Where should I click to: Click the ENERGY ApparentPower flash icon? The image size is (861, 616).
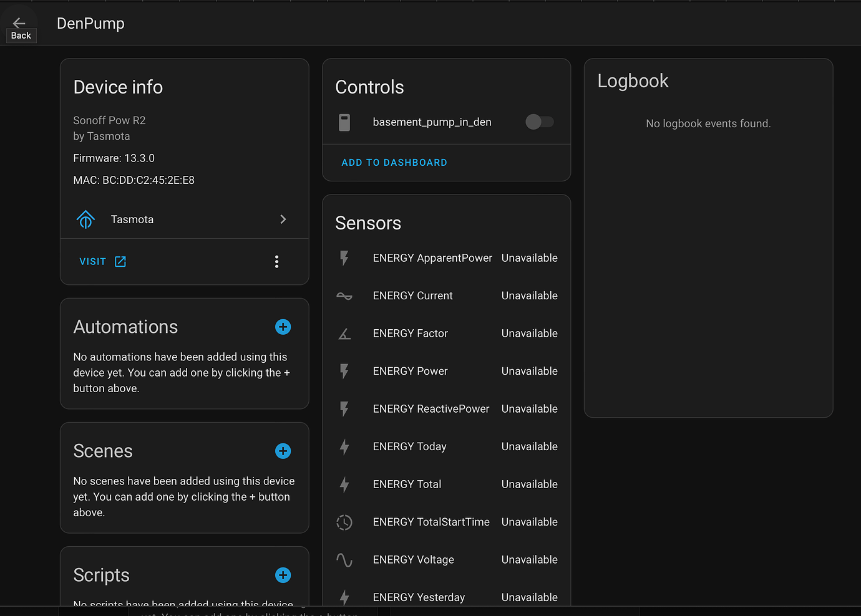coord(344,258)
